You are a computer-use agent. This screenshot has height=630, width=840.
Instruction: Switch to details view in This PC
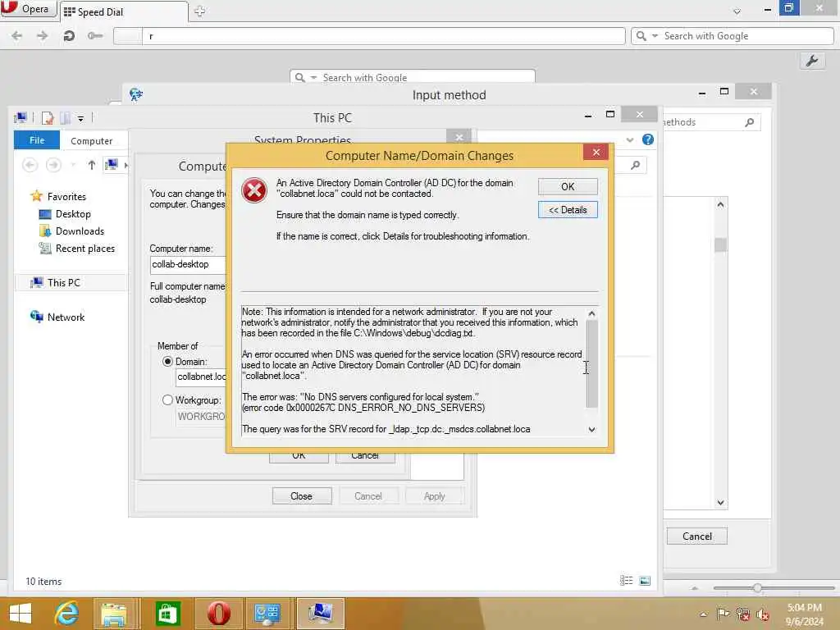click(x=626, y=581)
